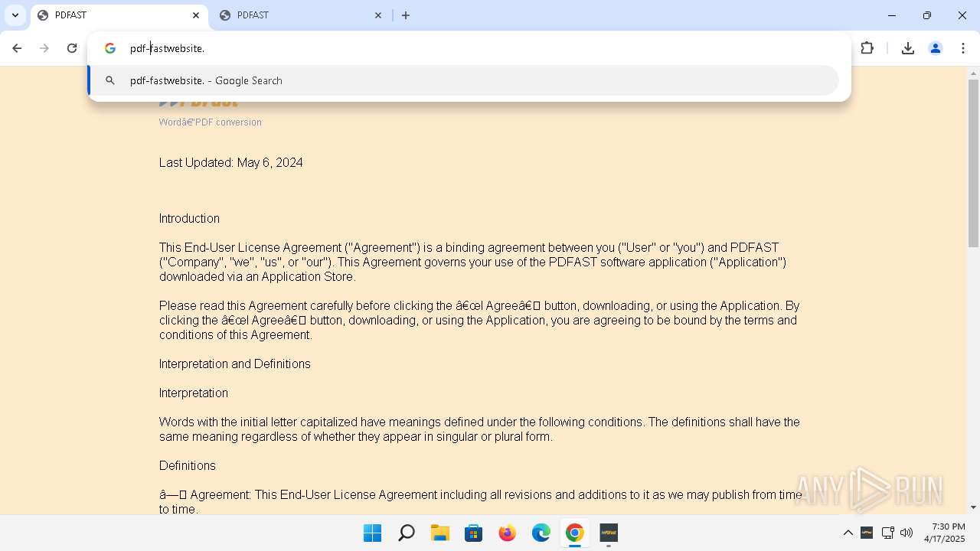Viewport: 980px width, 551px height.
Task: Open the Downloads icon in toolbar
Action: pos(908,48)
